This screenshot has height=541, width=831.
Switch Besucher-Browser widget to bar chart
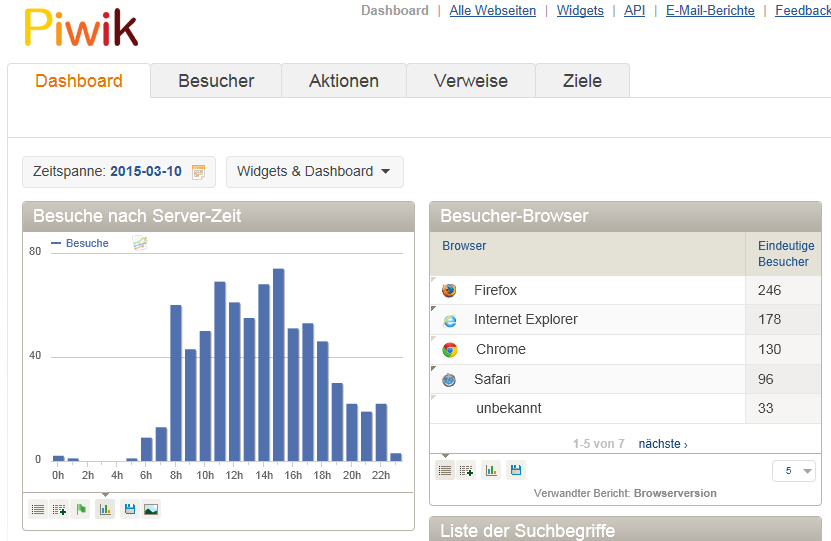(x=491, y=471)
